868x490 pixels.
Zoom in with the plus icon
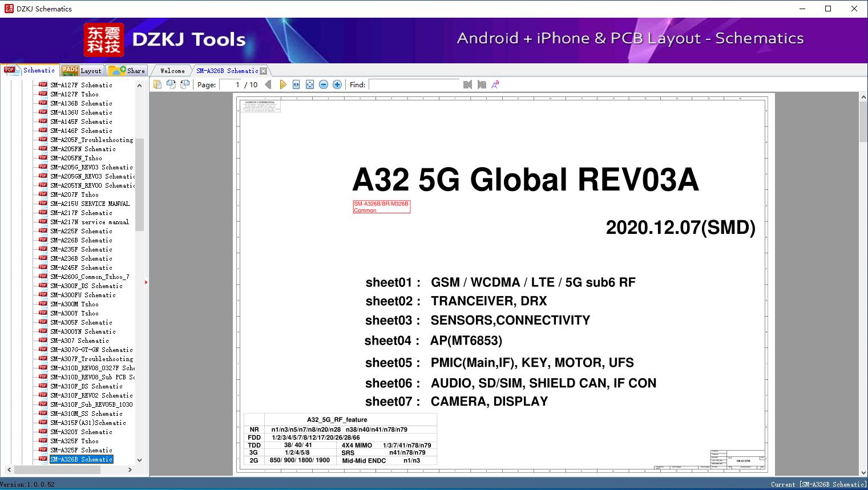337,84
